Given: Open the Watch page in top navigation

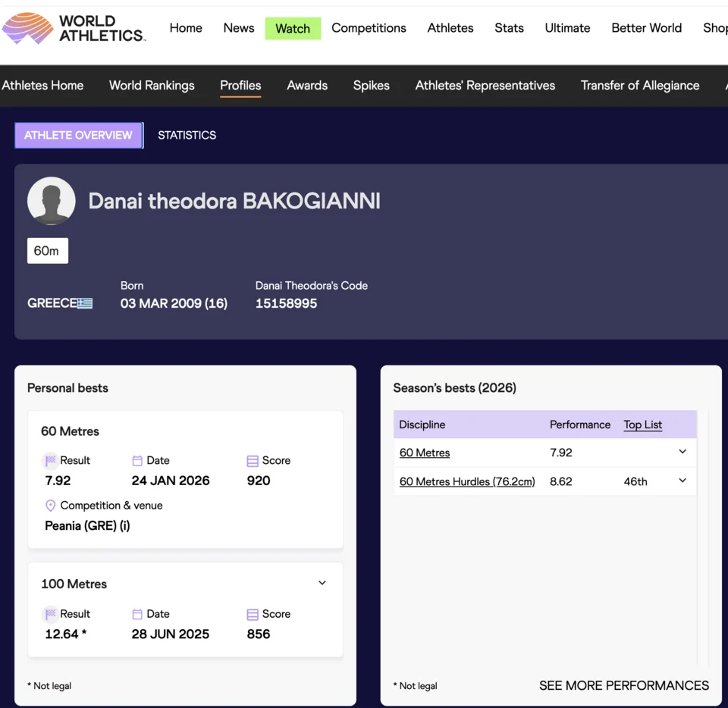Looking at the screenshot, I should pos(293,28).
